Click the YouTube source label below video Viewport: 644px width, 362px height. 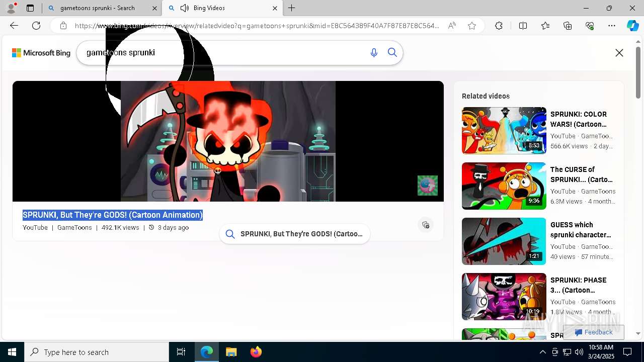pyautogui.click(x=35, y=228)
